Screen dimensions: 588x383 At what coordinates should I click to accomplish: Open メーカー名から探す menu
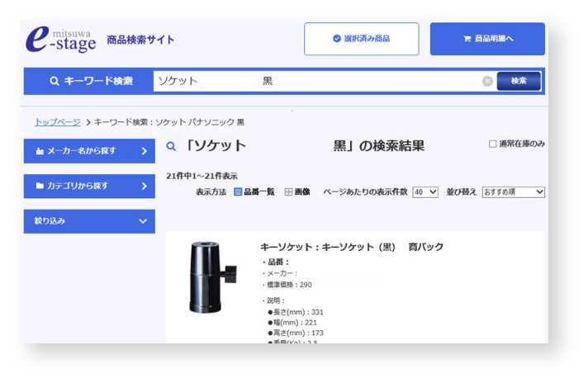tap(89, 151)
